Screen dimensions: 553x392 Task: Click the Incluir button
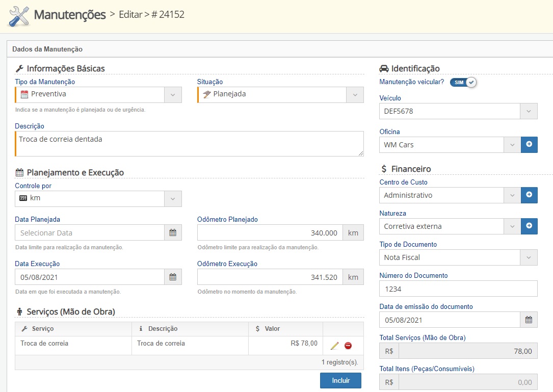point(340,380)
